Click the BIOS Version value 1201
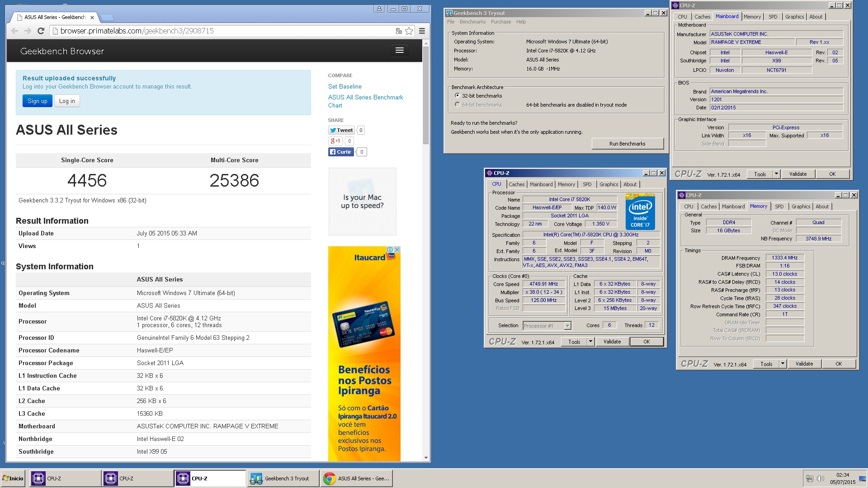Image resolution: width=868 pixels, height=488 pixels. click(776, 99)
